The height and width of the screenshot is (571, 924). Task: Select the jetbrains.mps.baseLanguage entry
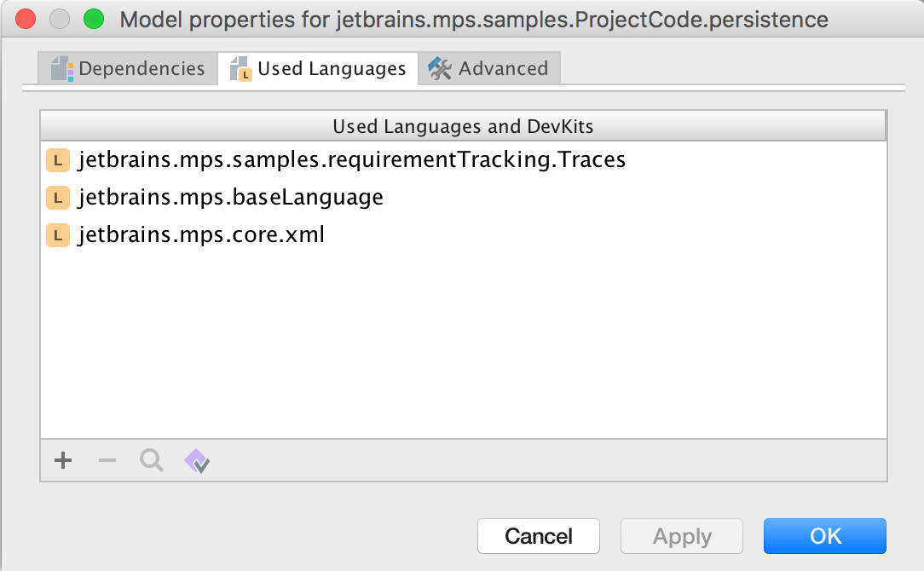tap(230, 198)
